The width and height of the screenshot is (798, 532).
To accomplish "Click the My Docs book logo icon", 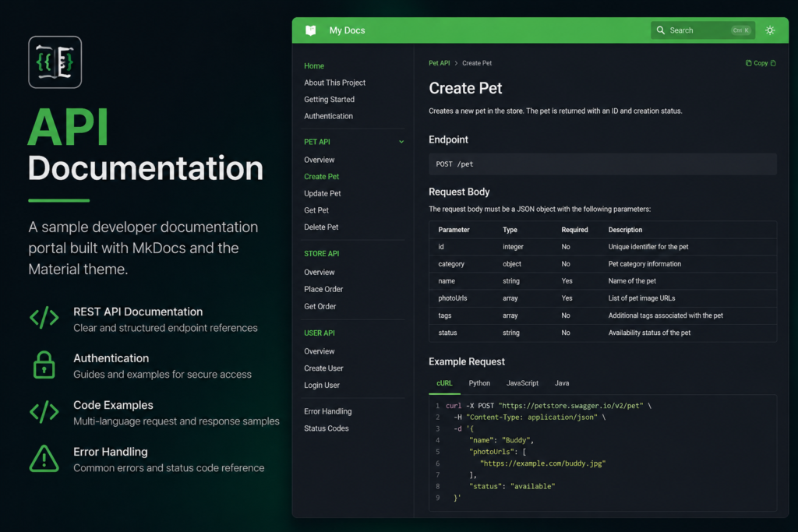I will pos(310,30).
